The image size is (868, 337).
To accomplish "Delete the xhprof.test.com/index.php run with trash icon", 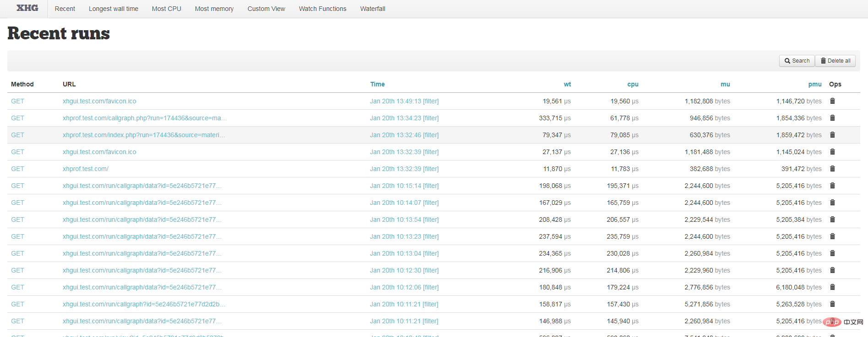I will click(x=832, y=135).
